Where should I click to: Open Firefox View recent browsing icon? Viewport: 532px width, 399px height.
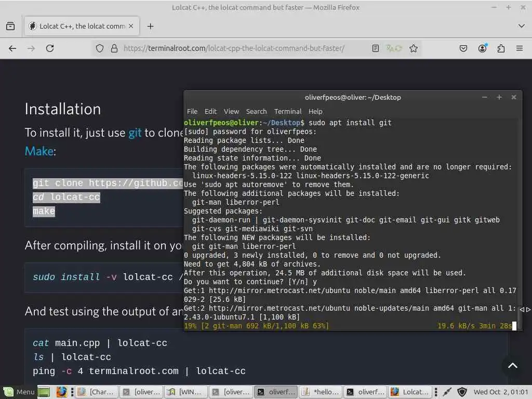[x=10, y=26]
